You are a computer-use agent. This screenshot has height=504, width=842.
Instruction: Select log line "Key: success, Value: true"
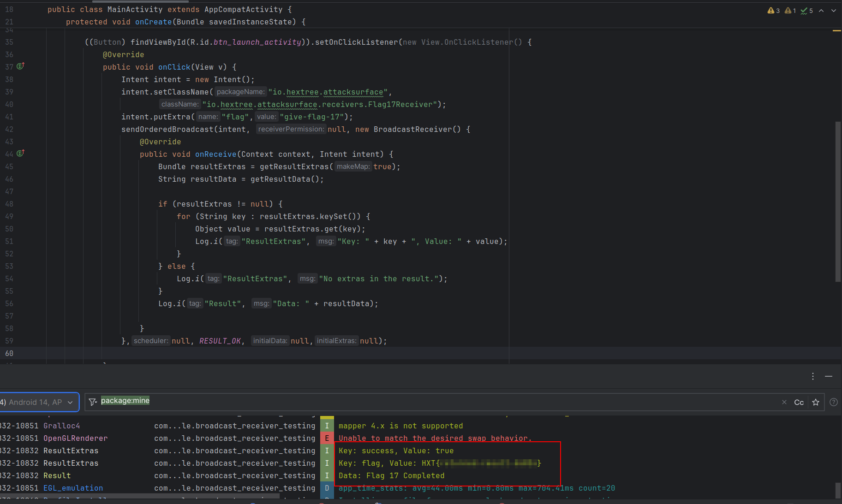click(396, 451)
